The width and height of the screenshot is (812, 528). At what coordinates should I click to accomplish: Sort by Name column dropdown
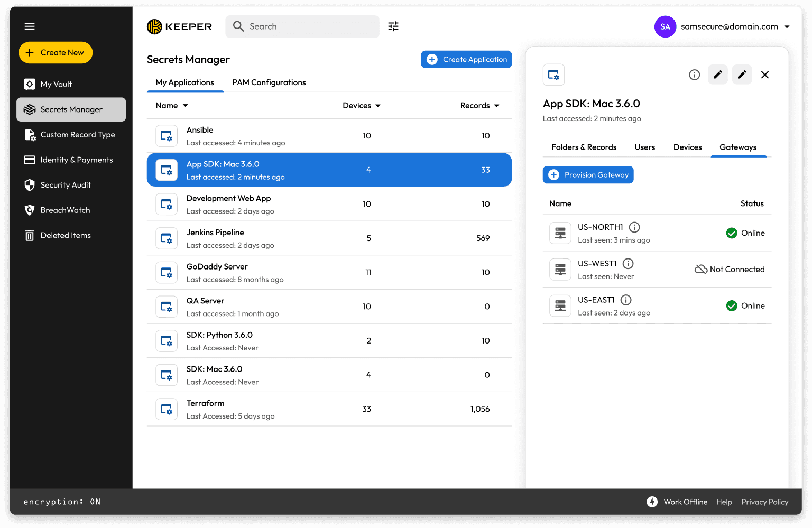(x=186, y=106)
